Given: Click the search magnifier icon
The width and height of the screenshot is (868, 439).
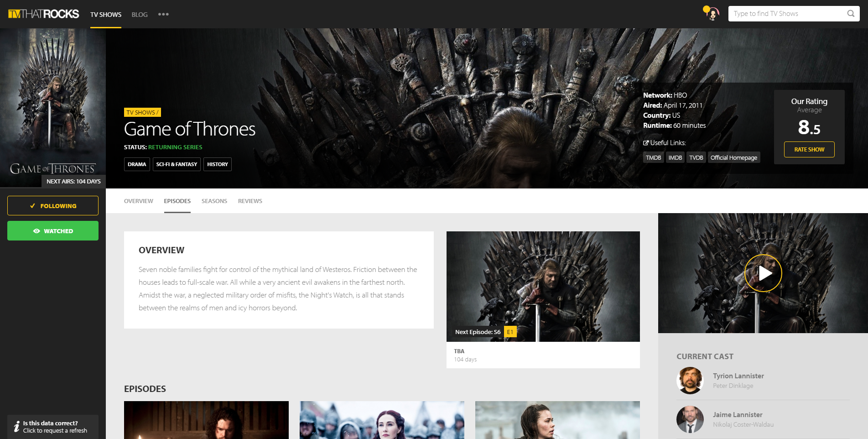Looking at the screenshot, I should coord(851,14).
